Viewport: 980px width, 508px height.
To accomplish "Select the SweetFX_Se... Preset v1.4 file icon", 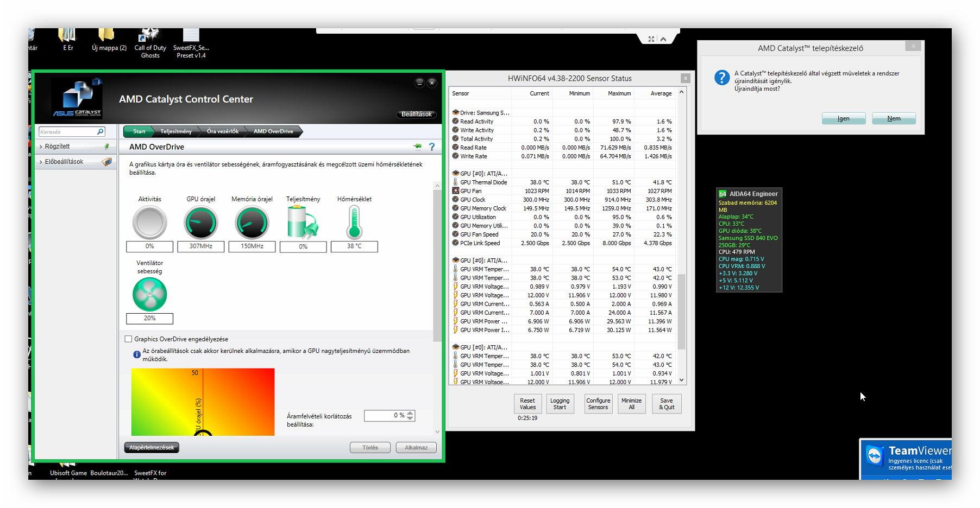I will [191, 36].
